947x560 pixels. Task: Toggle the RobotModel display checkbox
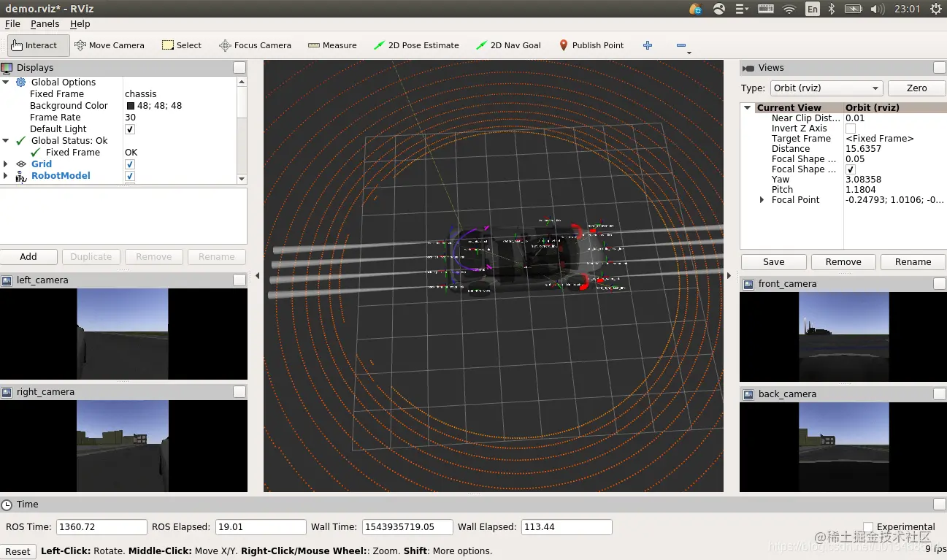click(x=130, y=176)
